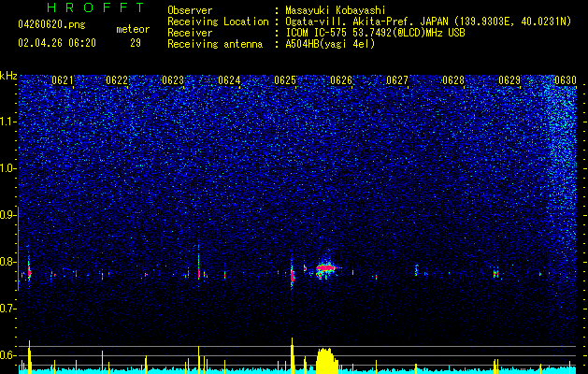
Task: Click the Receiver label
Action: (190, 33)
